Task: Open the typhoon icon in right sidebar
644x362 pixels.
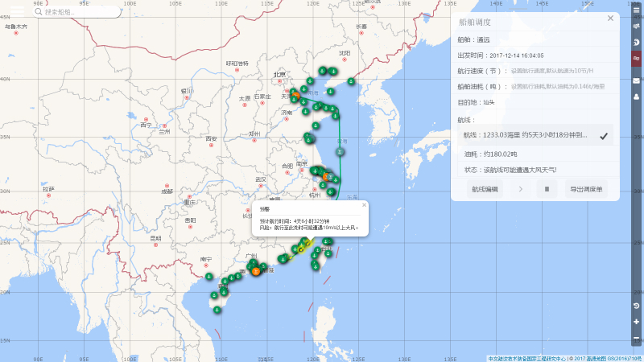Action: [637, 42]
